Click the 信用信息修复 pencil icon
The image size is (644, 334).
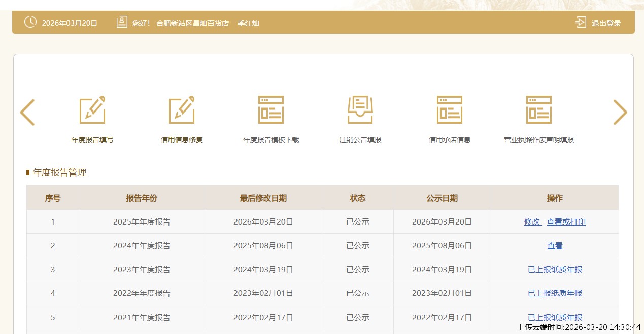click(182, 110)
